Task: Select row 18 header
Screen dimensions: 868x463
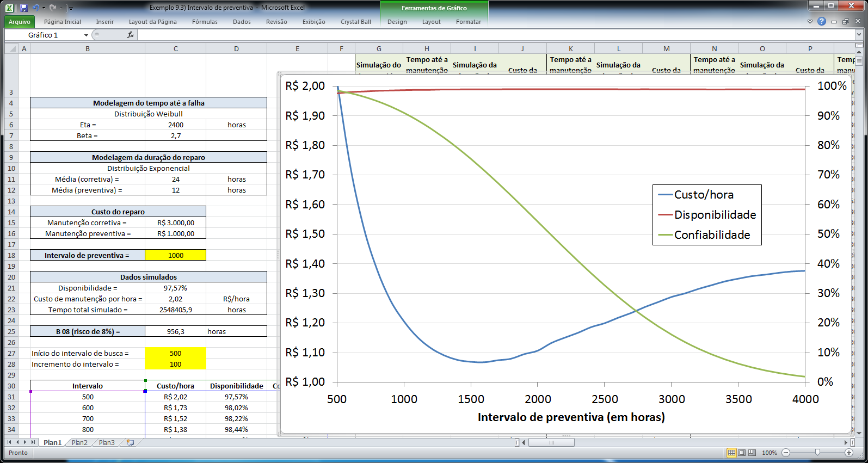Action: (x=11, y=255)
